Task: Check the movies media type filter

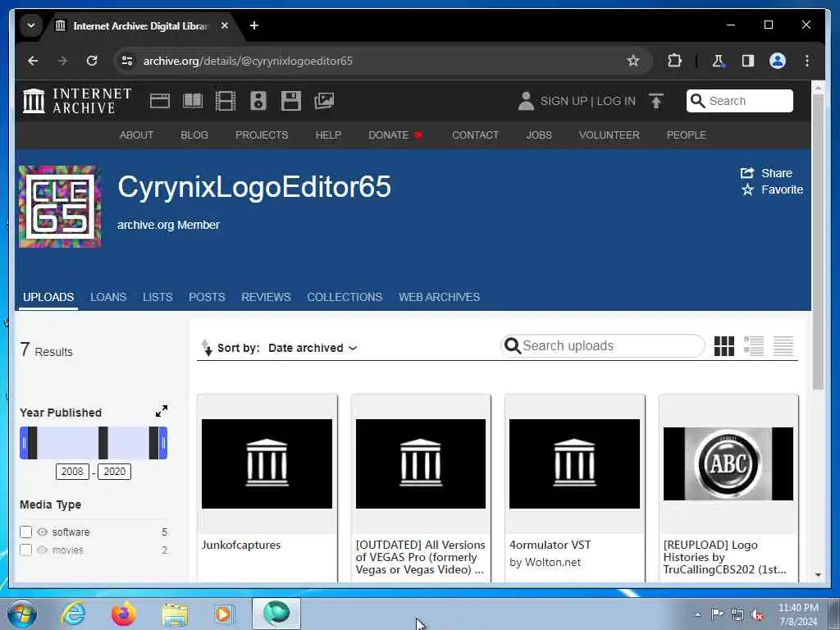Action: (25, 550)
